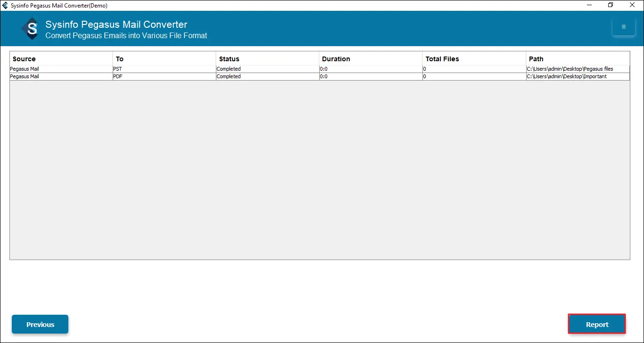Sort by the Duration column header
Screen dimensions: 644x343
pyautogui.click(x=371, y=59)
